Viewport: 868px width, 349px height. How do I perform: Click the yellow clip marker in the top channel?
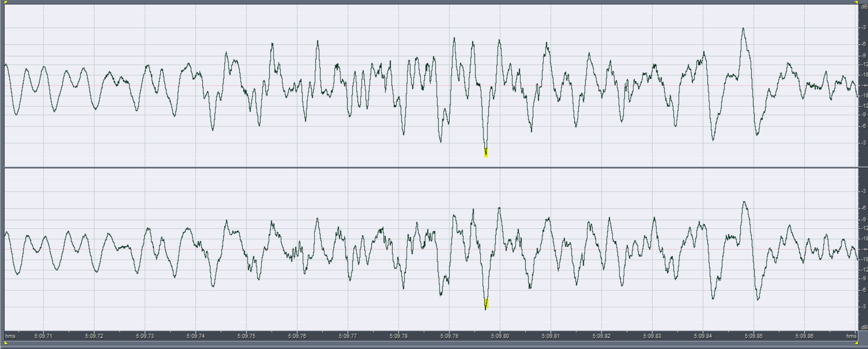pyautogui.click(x=486, y=153)
